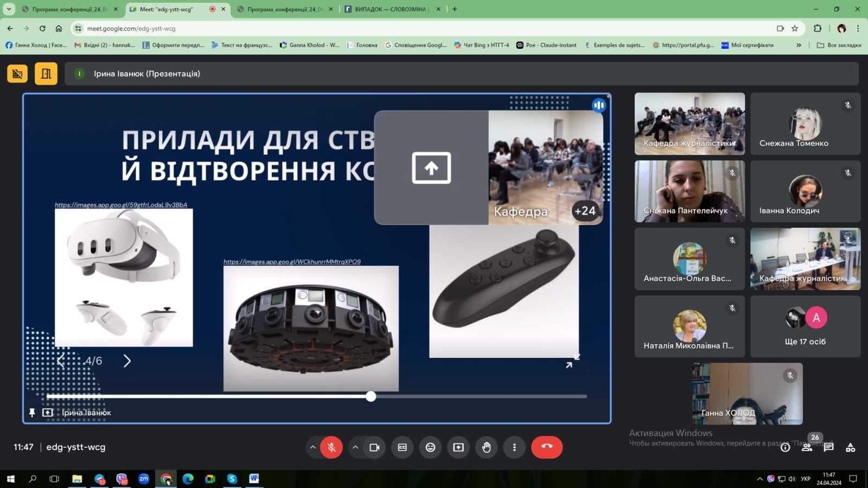Show more bookmarks with double chevron

point(799,45)
